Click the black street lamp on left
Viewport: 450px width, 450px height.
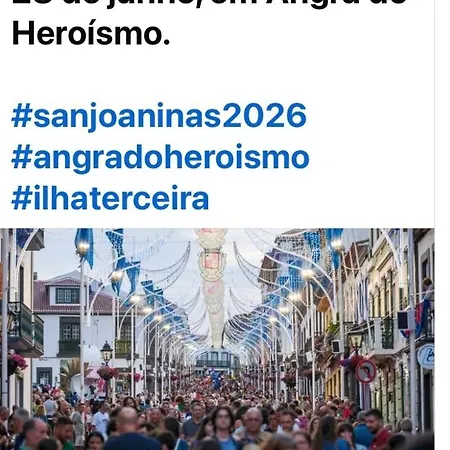106,353
